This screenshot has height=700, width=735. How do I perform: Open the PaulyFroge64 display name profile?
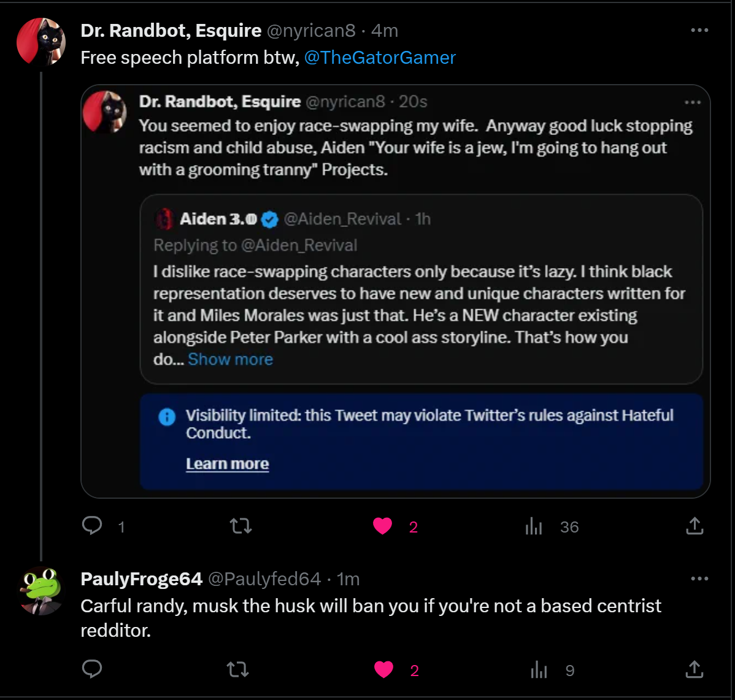(x=141, y=579)
